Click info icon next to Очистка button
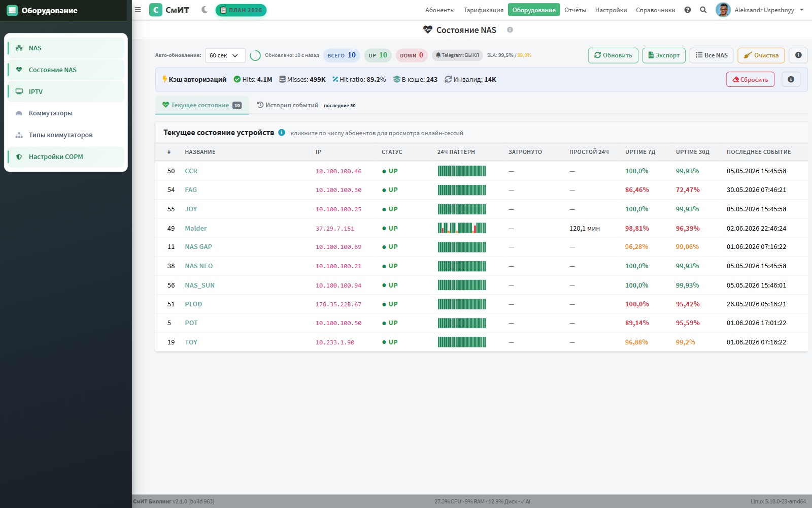This screenshot has width=812, height=508. [x=798, y=55]
